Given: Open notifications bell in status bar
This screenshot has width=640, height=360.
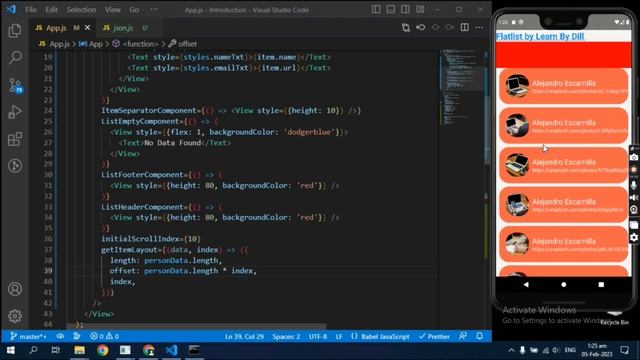Looking at the screenshot, I should pos(480,336).
